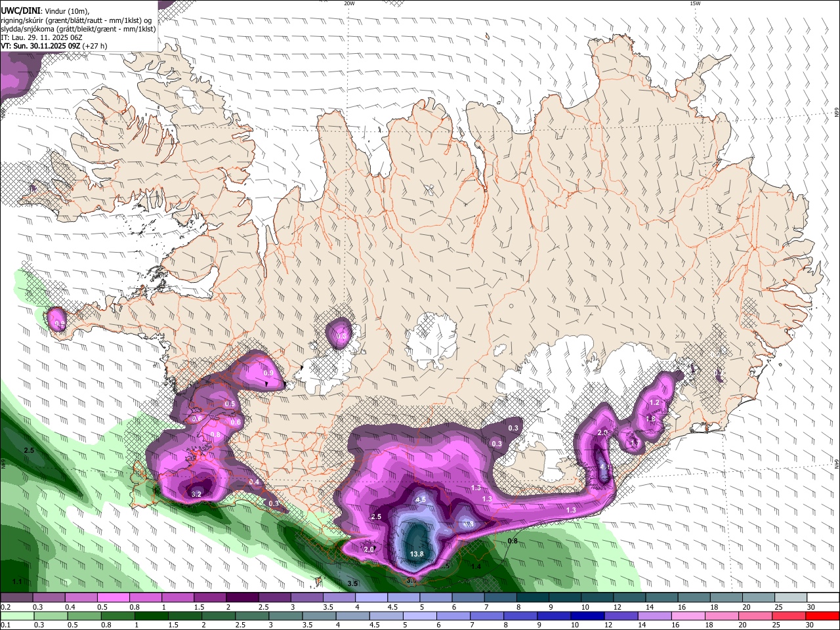Pick the rain-scale bright red swatch labeled 30
This screenshot has height=630, width=840.
[x=823, y=616]
